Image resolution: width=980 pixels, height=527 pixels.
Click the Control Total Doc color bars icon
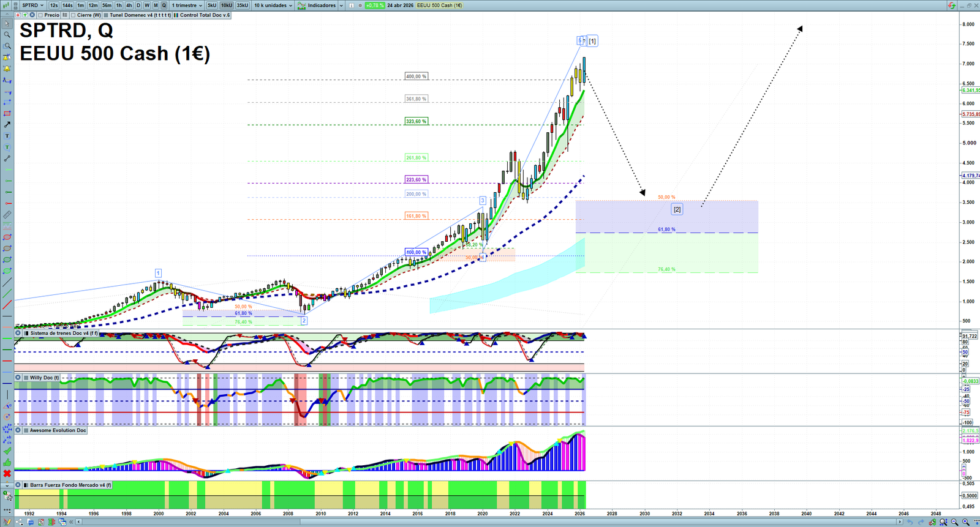[176, 15]
